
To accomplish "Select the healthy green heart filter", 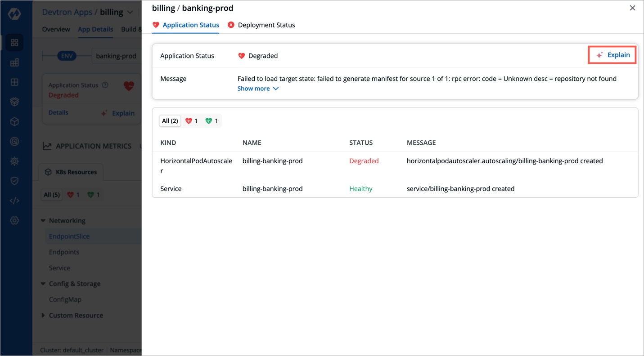I will (x=212, y=120).
